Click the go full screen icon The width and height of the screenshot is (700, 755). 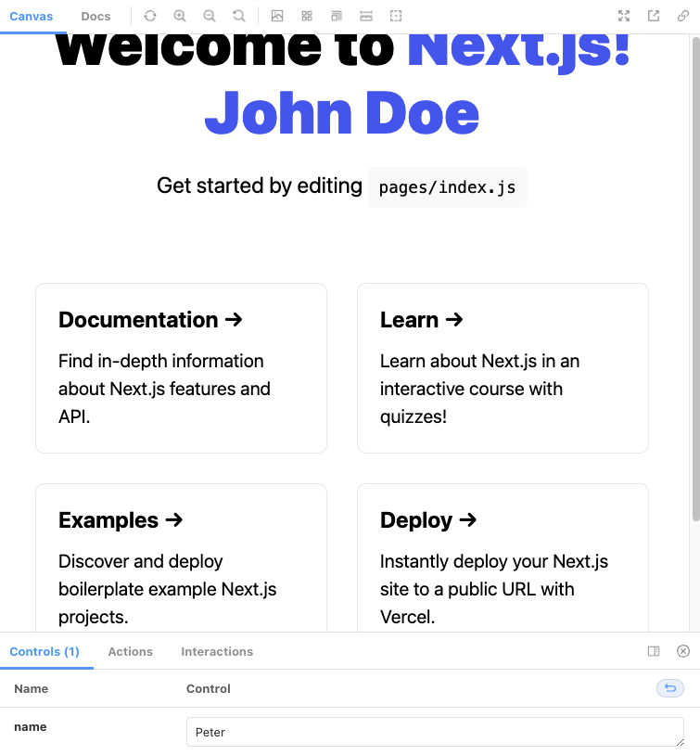624,16
